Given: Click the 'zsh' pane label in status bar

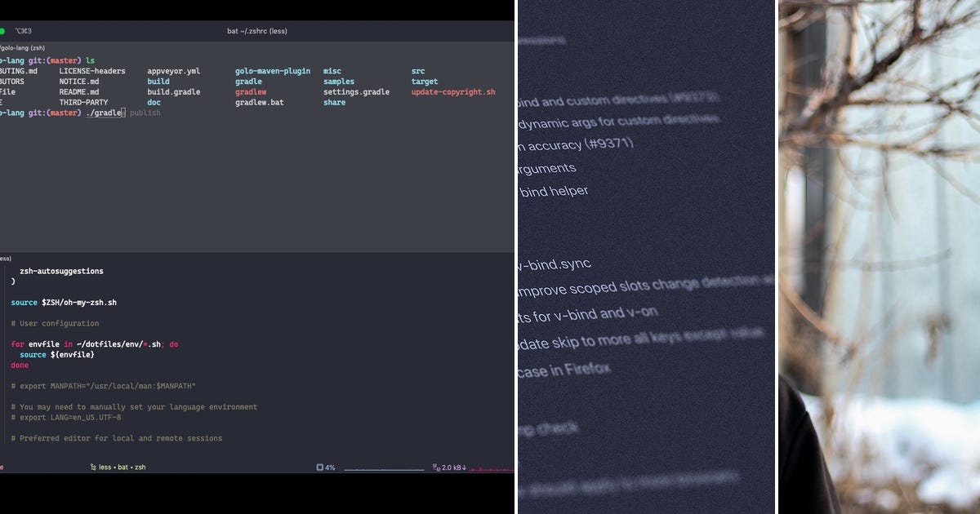Looking at the screenshot, I should (x=141, y=467).
